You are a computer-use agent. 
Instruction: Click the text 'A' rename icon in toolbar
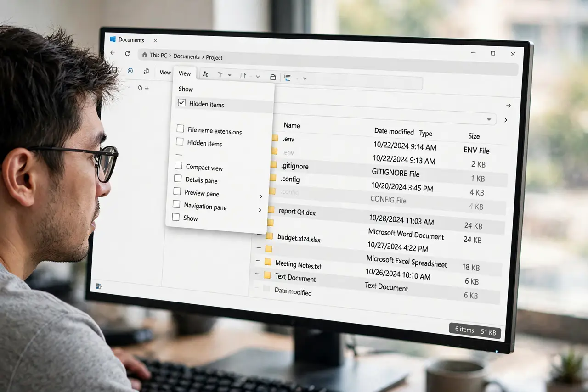point(205,74)
